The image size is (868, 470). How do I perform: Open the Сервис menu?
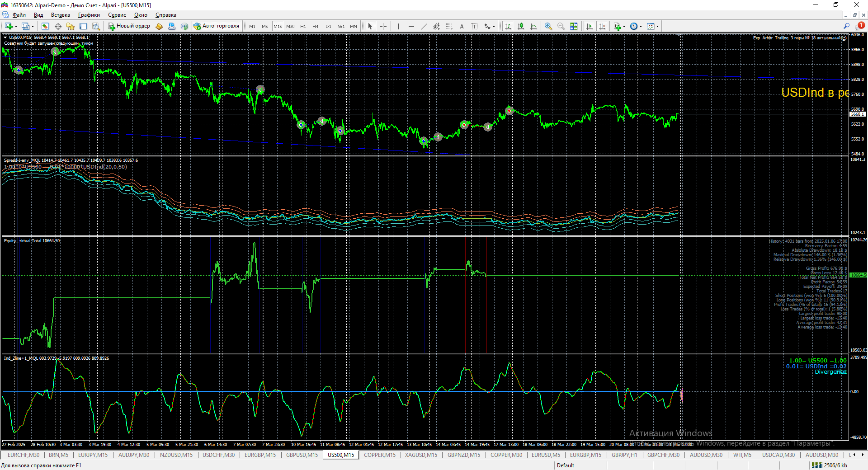pos(117,15)
